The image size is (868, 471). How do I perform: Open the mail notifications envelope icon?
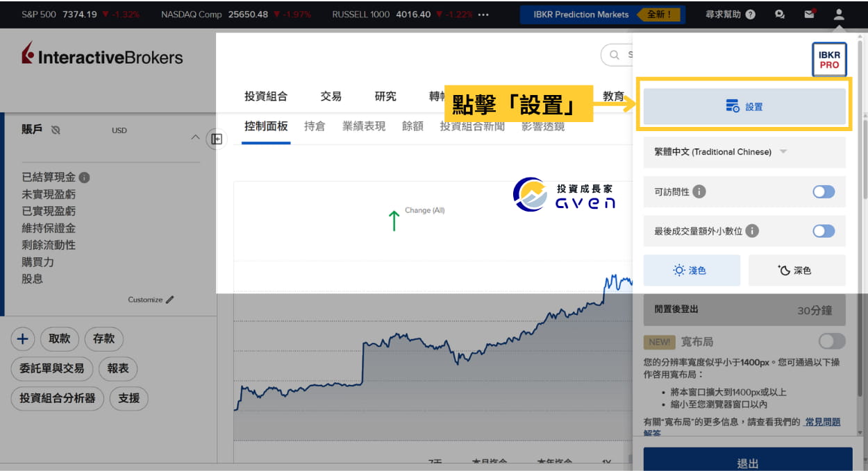point(809,14)
